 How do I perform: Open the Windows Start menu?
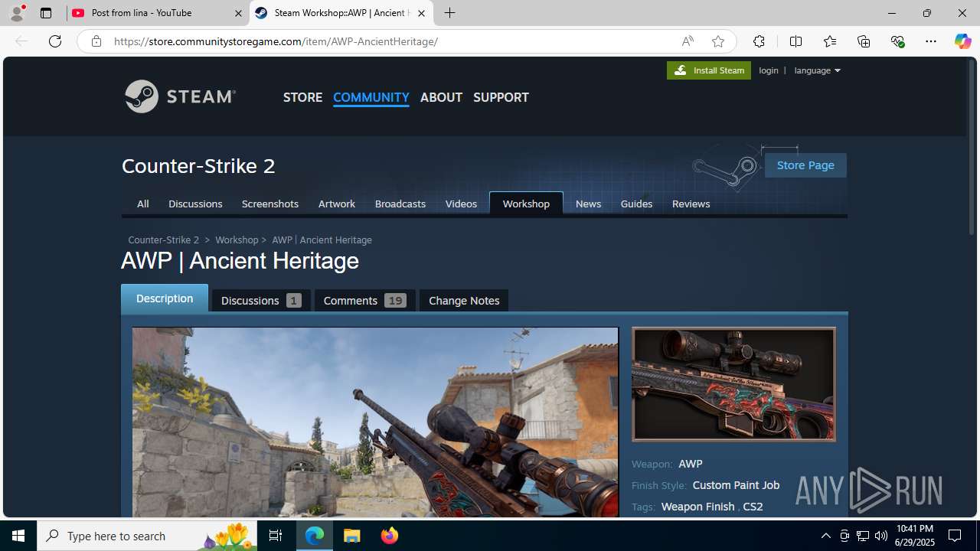[18, 536]
